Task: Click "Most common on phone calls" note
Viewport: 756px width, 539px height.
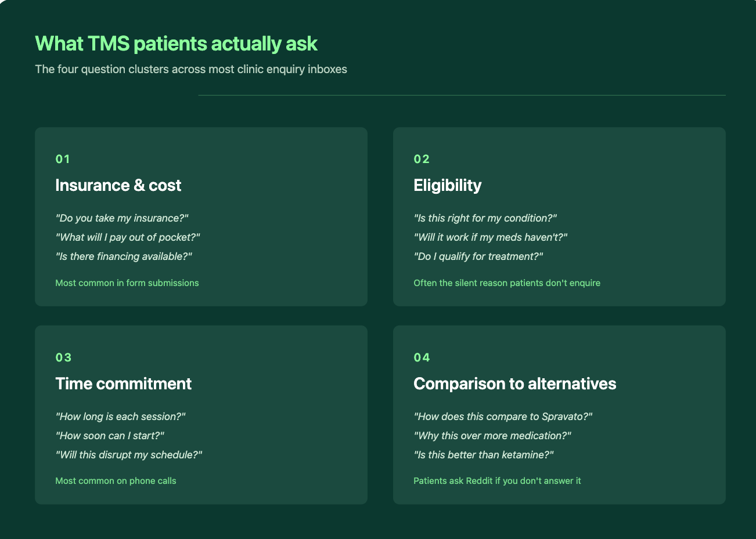Action: click(x=116, y=481)
